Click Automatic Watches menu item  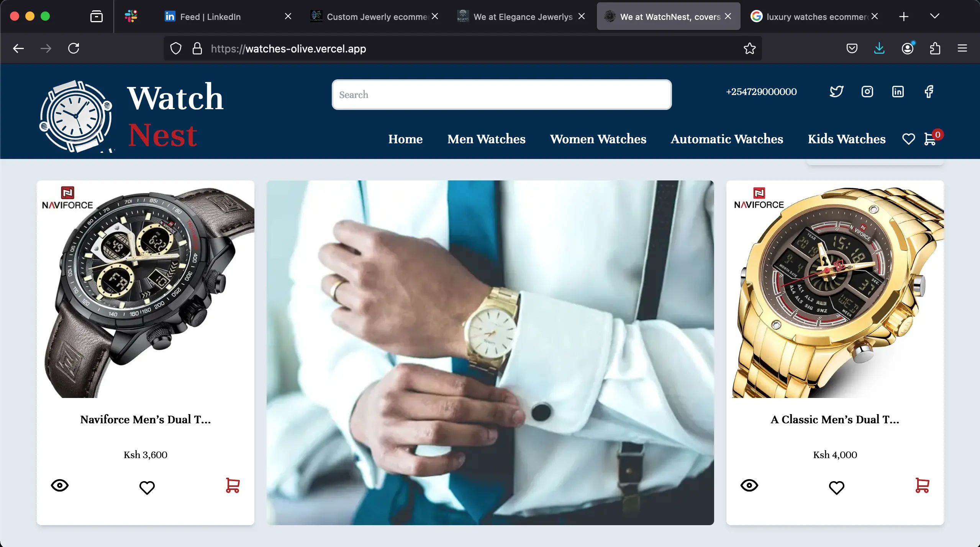tap(727, 139)
